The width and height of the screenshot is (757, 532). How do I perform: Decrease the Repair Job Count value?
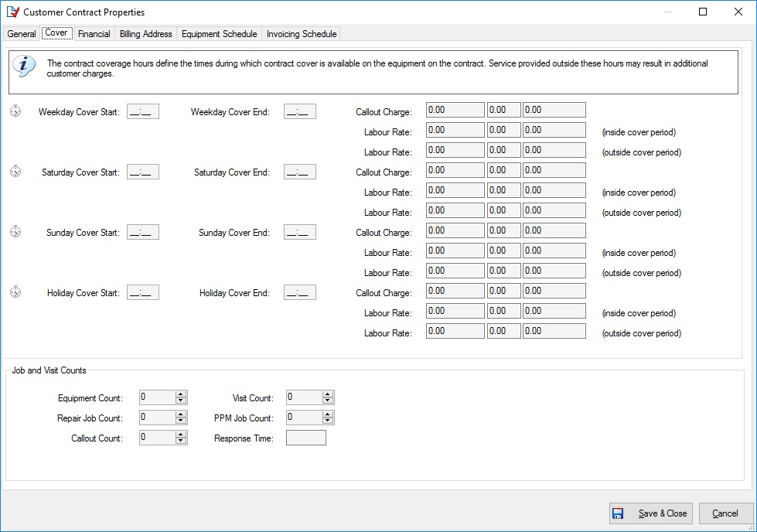[x=181, y=421]
